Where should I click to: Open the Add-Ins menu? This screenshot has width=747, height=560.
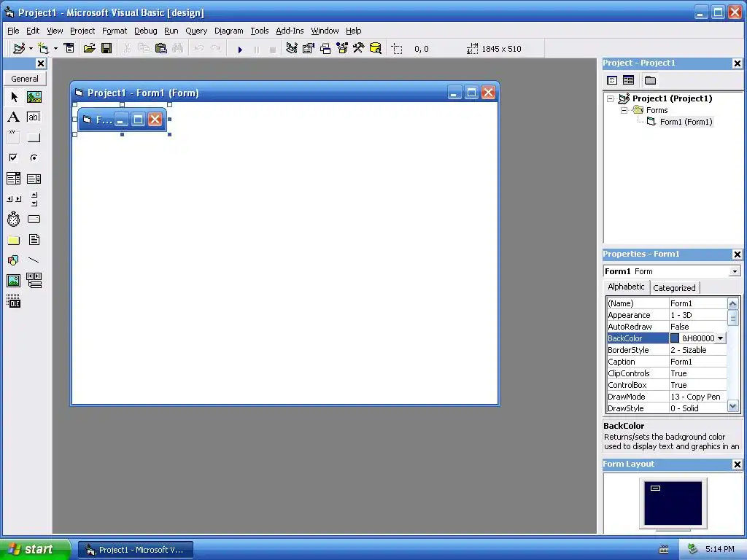tap(290, 31)
